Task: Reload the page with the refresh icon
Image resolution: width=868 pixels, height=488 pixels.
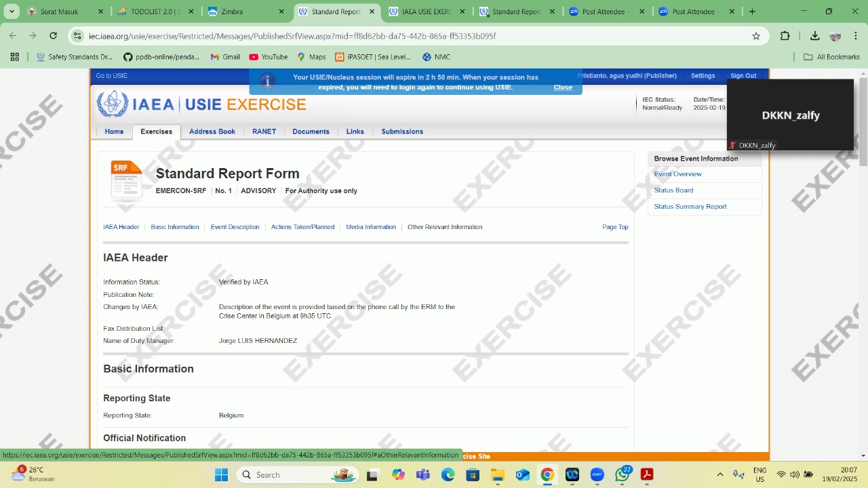Action: 54,36
